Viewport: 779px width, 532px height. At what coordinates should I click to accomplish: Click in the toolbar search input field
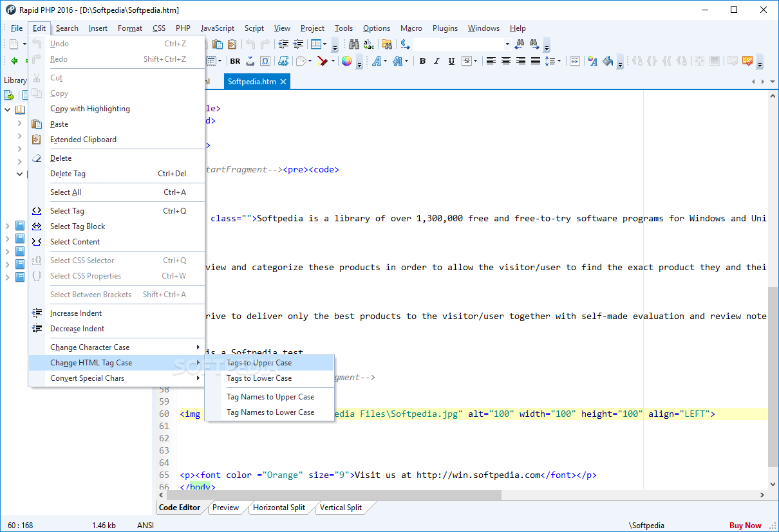click(x=458, y=44)
